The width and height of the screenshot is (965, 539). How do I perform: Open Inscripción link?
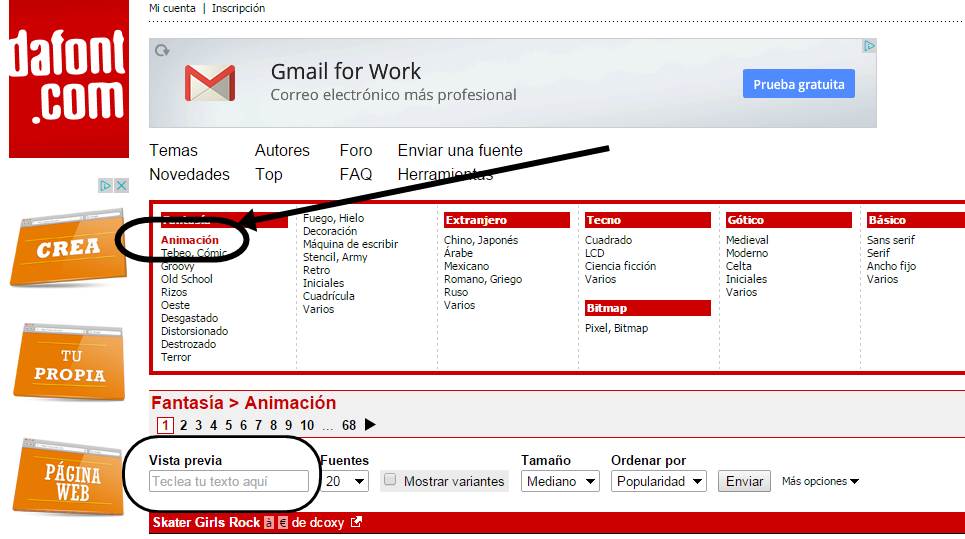(x=238, y=8)
